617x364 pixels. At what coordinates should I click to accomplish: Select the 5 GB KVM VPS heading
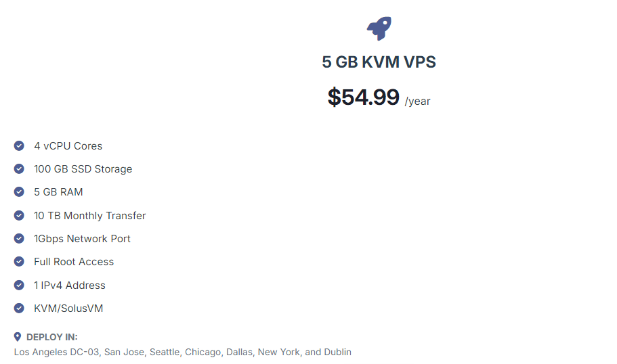point(379,62)
